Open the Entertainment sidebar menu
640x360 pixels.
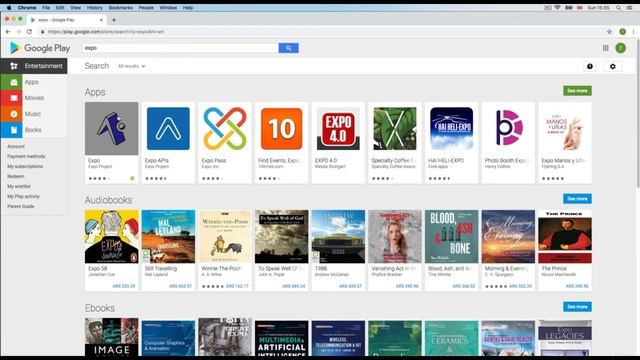34,66
